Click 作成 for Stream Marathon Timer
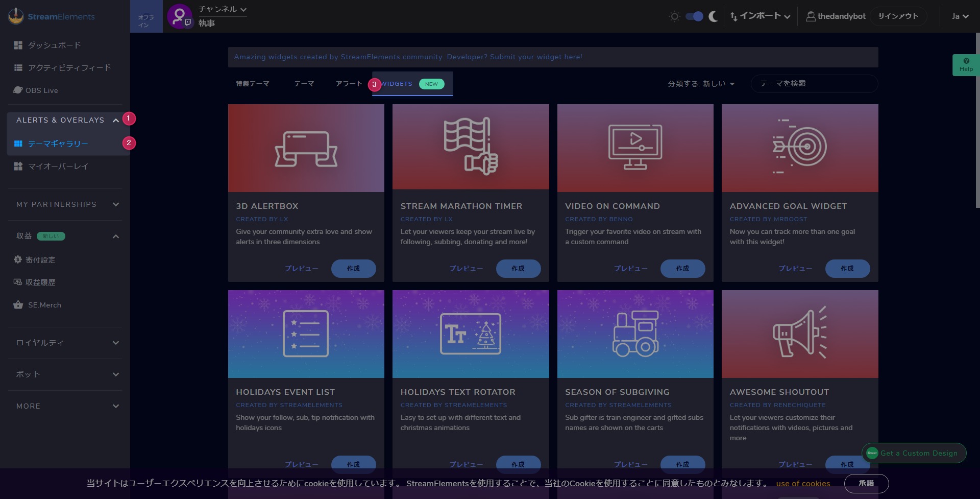This screenshot has width=980, height=499. 518,269
